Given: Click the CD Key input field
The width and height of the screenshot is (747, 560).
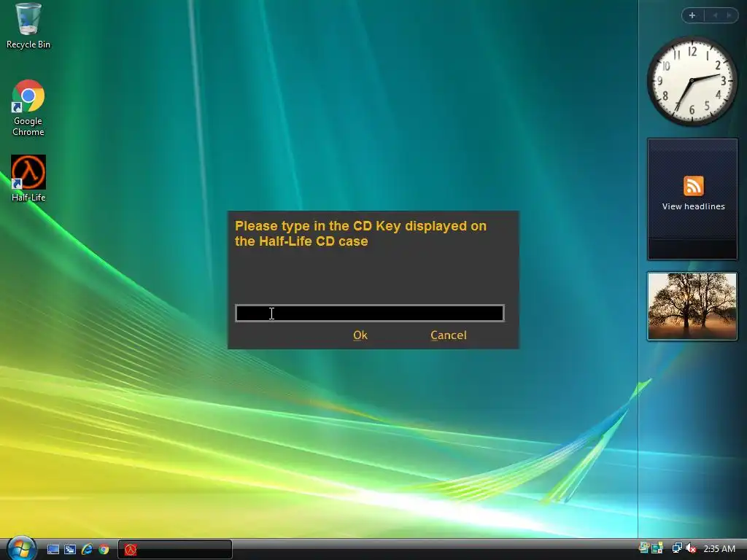Looking at the screenshot, I should coord(370,314).
